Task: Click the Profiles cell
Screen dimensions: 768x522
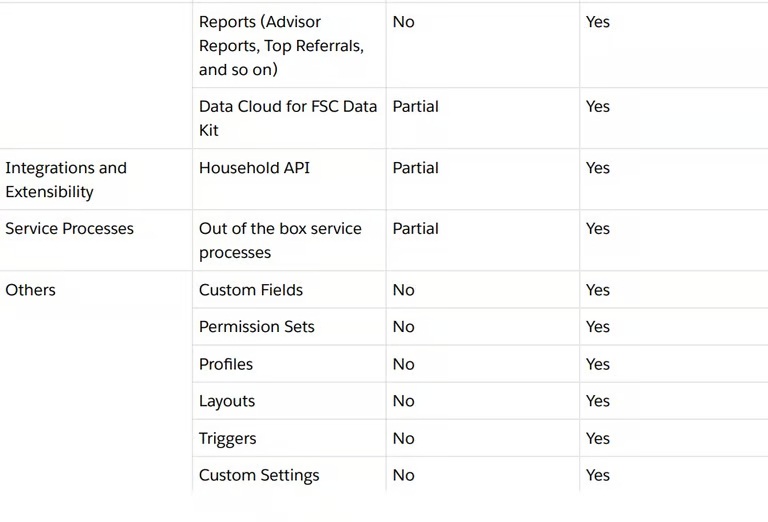Action: 226,364
